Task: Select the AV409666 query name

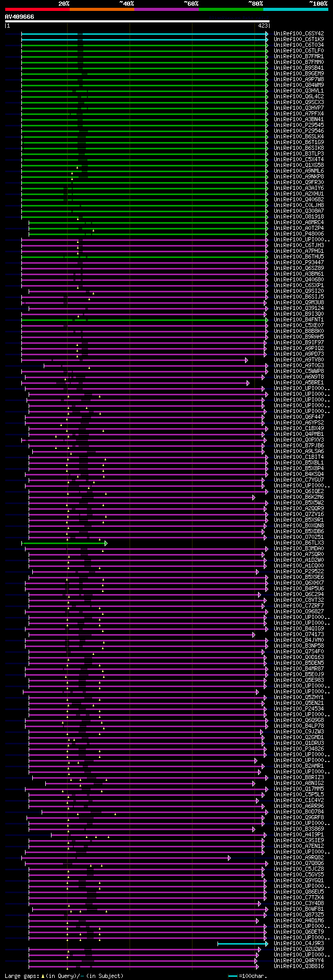Action: [x=20, y=17]
